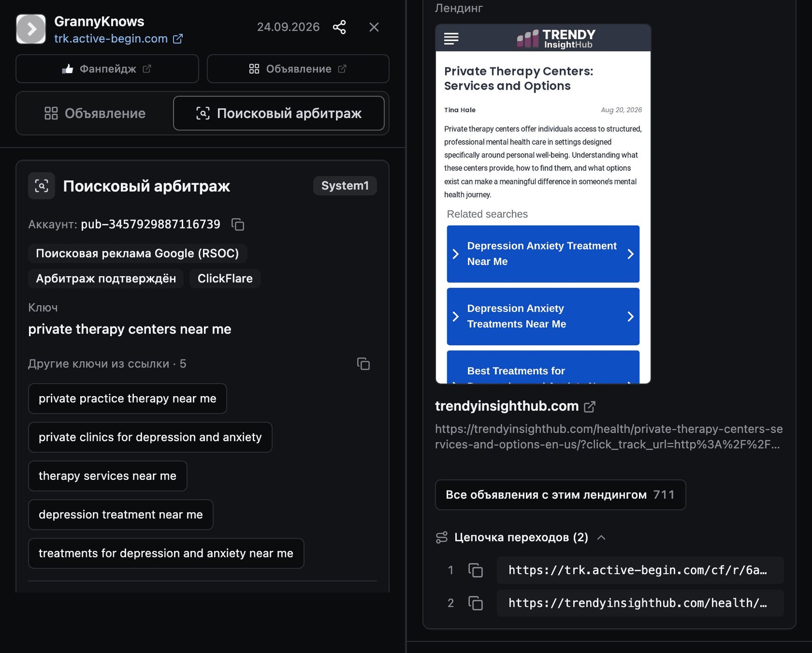812x653 pixels.
Task: Open the Объявление external link button
Action: [x=298, y=69]
